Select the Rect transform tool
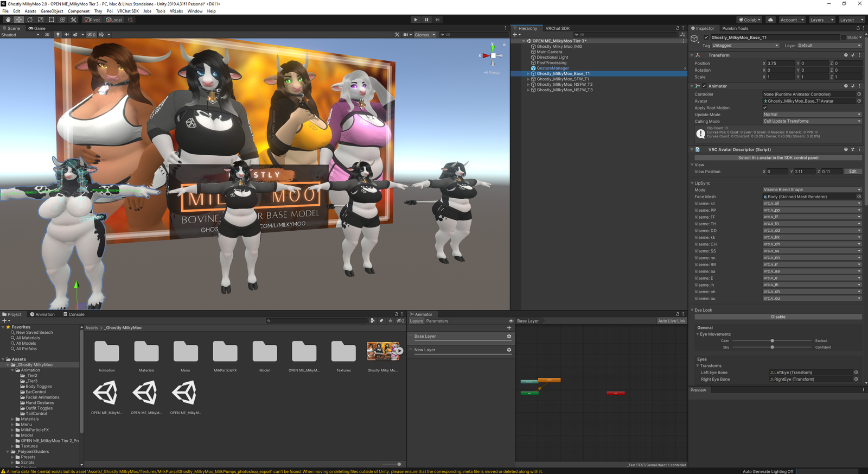 click(x=52, y=20)
